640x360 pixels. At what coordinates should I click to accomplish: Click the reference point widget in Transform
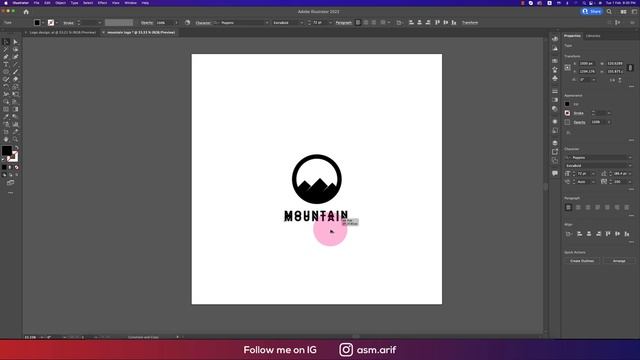tap(568, 68)
